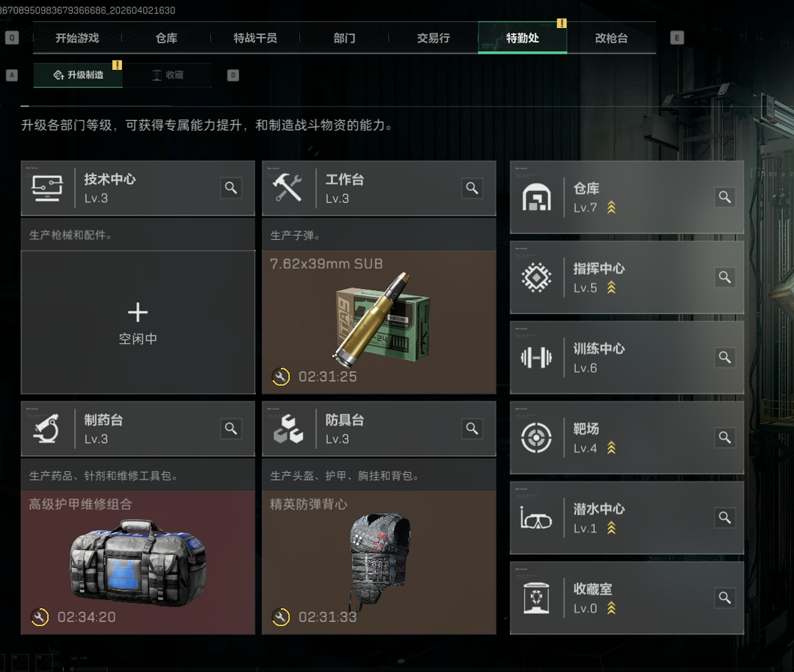Click upgrade arrows next to 仓库 Lv.7
The height and width of the screenshot is (672, 794).
tap(611, 207)
